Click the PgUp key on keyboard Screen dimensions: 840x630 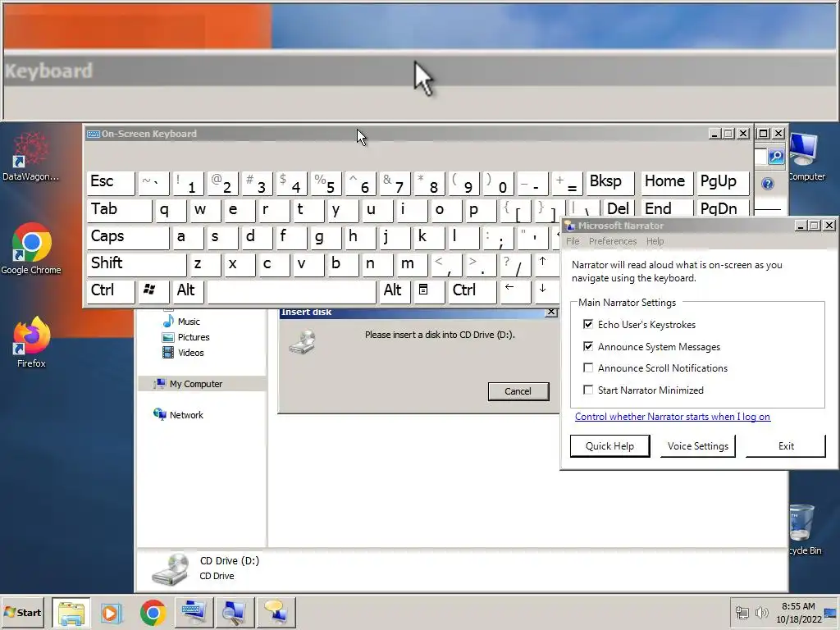pos(722,182)
